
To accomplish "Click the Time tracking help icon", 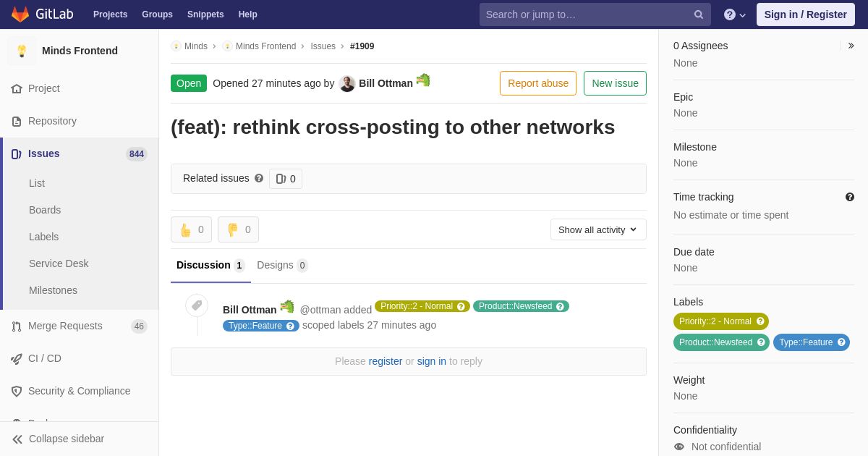I will coord(850,197).
